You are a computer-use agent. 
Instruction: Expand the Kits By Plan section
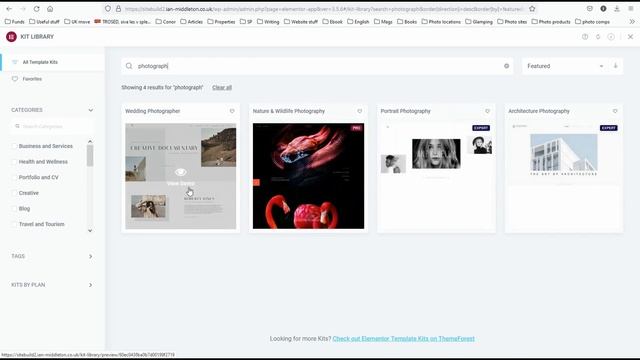pos(91,285)
